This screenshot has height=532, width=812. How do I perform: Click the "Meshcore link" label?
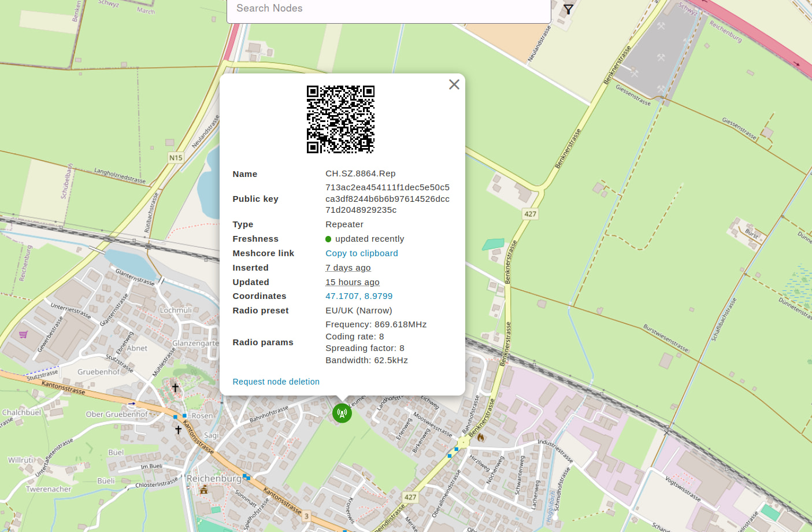[x=264, y=253]
